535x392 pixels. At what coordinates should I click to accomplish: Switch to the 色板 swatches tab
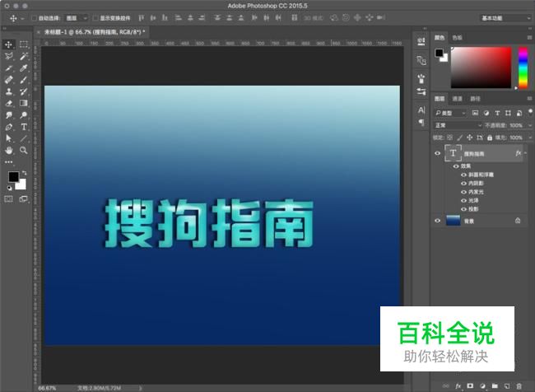457,38
